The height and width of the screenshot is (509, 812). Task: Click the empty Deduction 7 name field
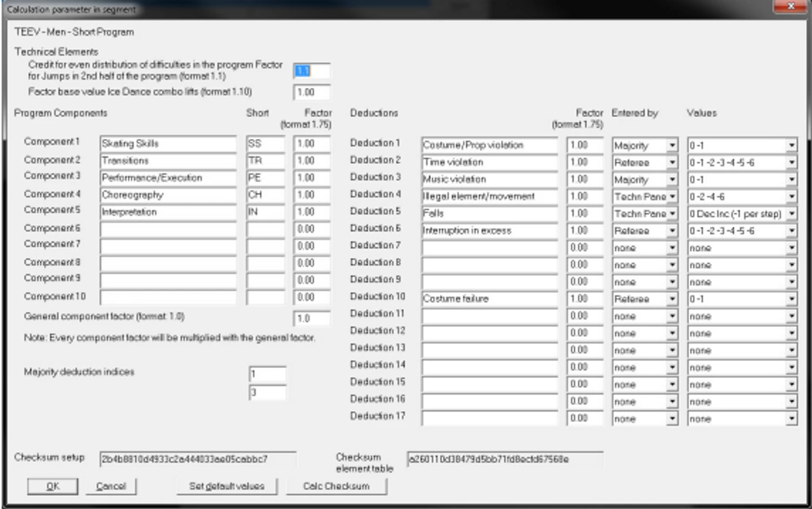[x=489, y=248]
